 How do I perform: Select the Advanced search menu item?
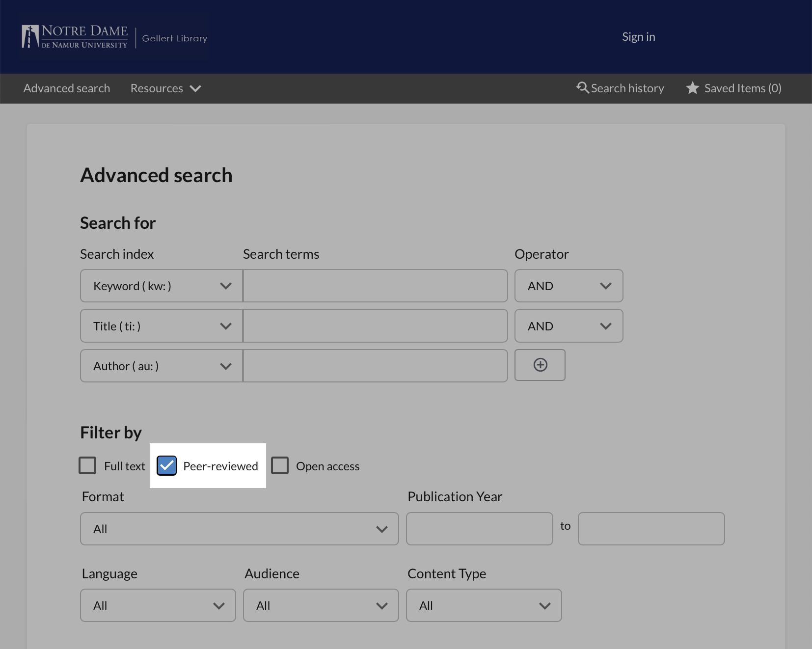[67, 88]
